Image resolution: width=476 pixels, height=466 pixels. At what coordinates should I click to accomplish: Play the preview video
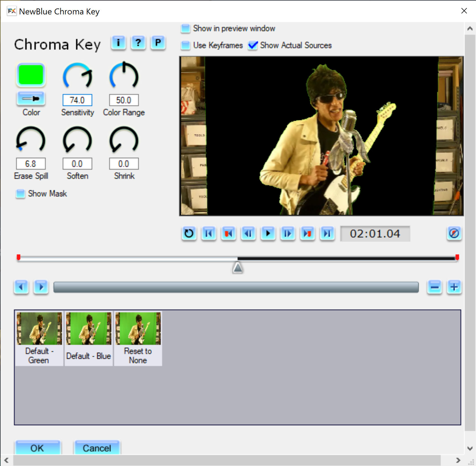point(268,234)
